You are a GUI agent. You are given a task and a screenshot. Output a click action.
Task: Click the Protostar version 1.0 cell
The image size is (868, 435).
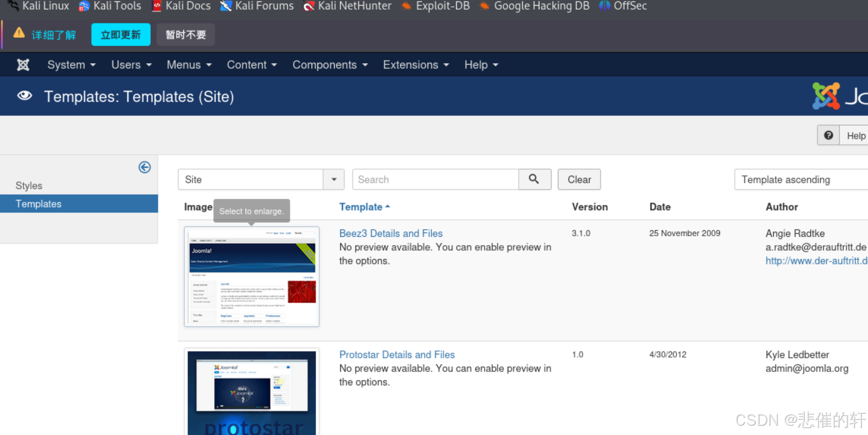pos(577,354)
